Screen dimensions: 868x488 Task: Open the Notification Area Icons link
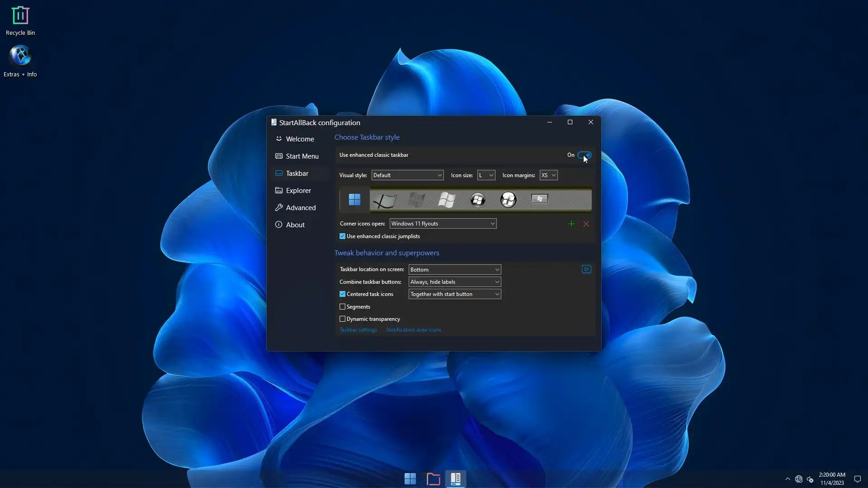pos(413,330)
